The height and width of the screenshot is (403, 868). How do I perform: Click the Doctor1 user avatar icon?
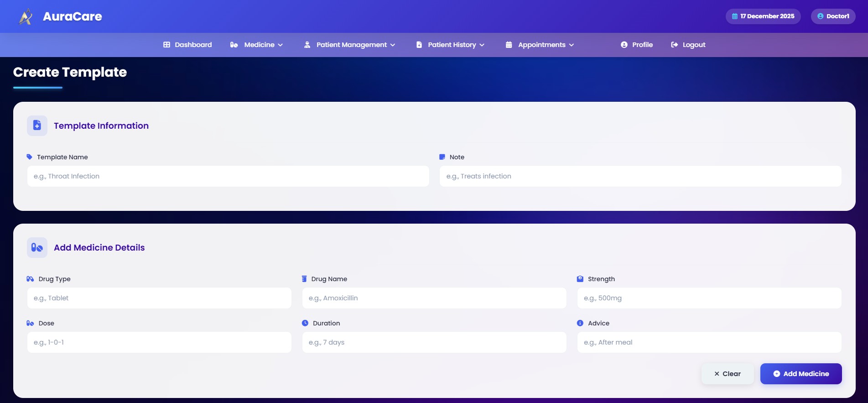click(x=821, y=16)
